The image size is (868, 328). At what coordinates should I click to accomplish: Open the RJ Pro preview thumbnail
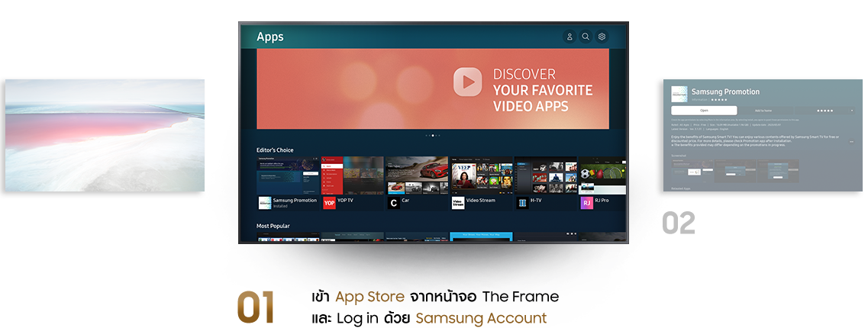603,175
